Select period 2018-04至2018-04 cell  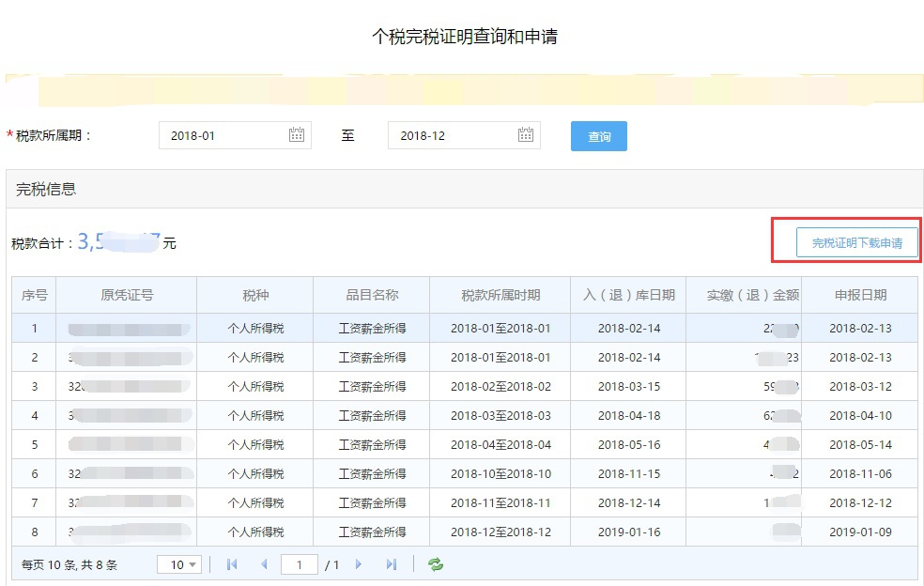[x=500, y=444]
